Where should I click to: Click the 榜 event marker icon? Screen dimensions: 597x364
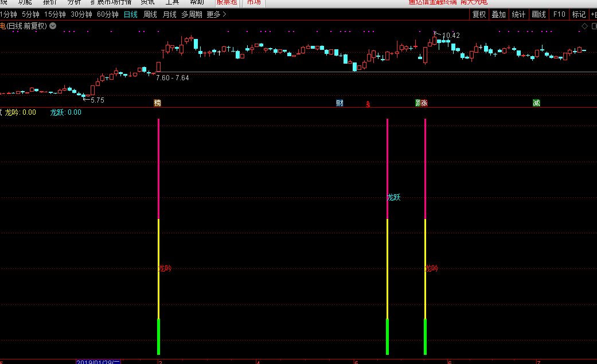[158, 103]
